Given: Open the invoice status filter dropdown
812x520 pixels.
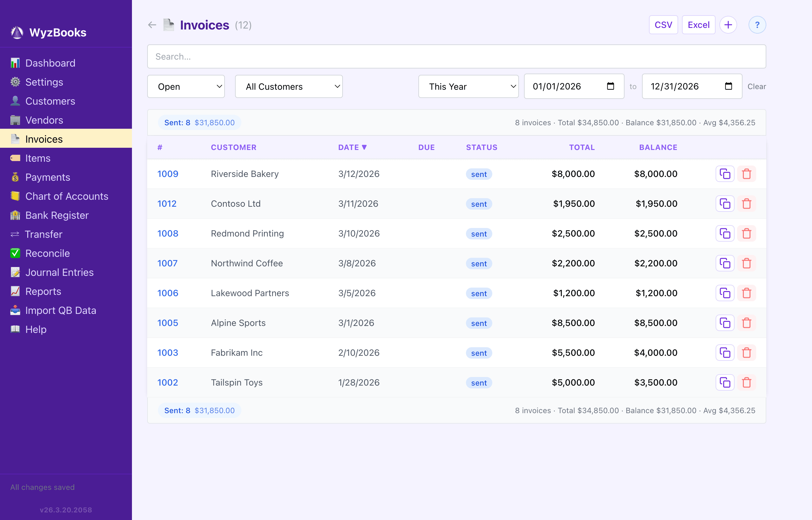Looking at the screenshot, I should (x=186, y=86).
